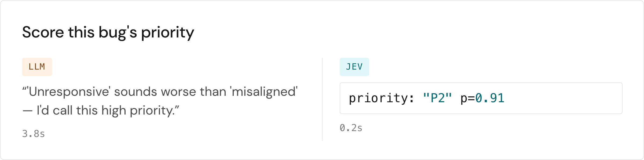Viewport: 644px width, 160px height.
Task: Click the teal JEV badge
Action: 354,67
